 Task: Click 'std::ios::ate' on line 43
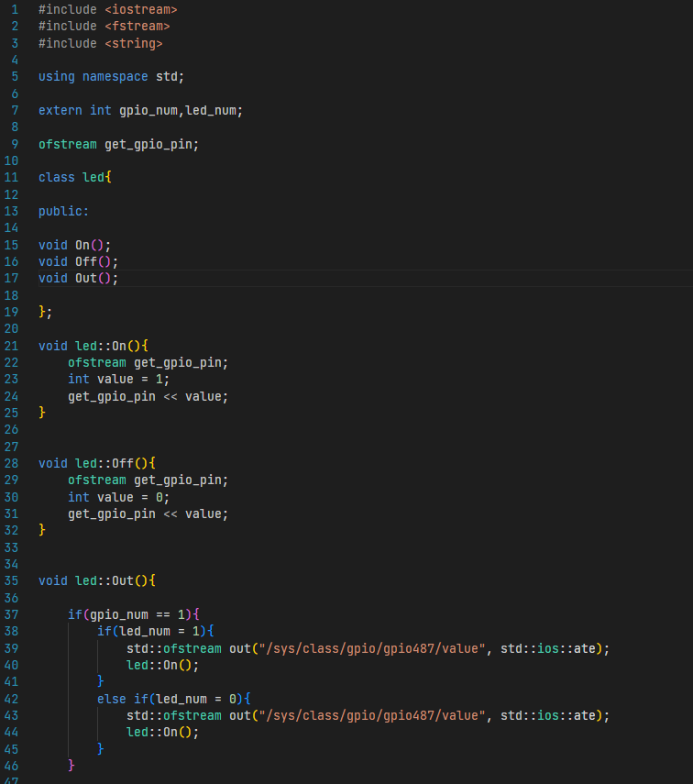pos(548,715)
